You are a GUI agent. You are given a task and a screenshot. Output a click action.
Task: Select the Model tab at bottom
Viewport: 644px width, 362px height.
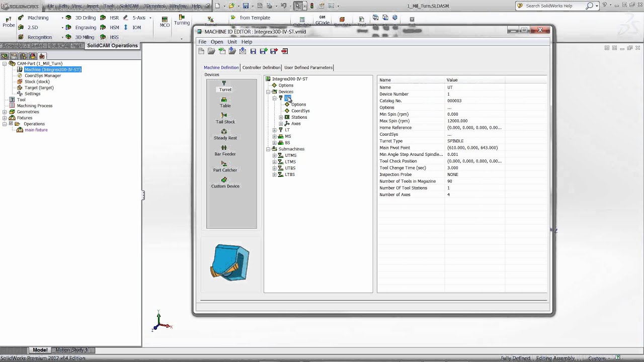click(x=40, y=350)
